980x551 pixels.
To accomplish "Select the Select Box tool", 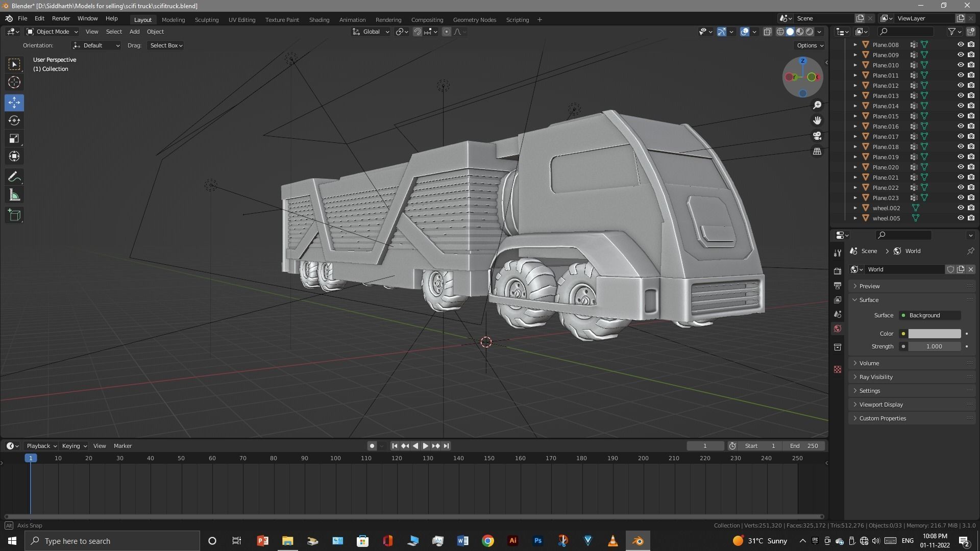I will [x=14, y=64].
